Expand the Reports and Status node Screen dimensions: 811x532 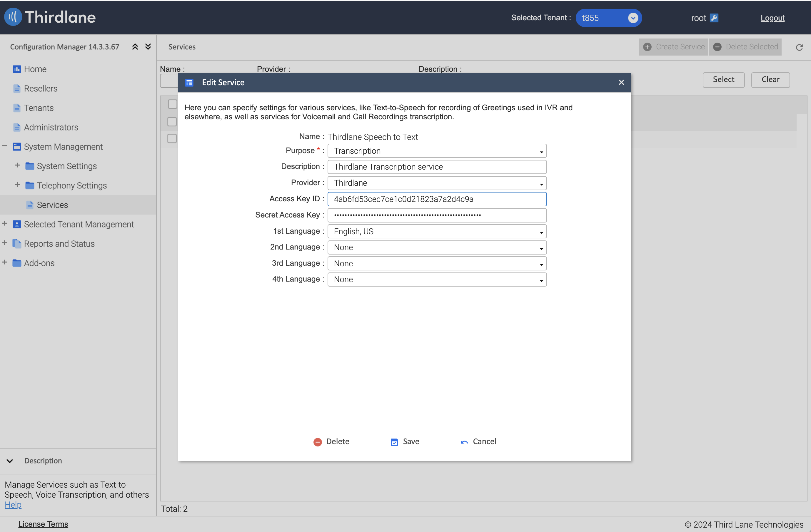pyautogui.click(x=4, y=243)
